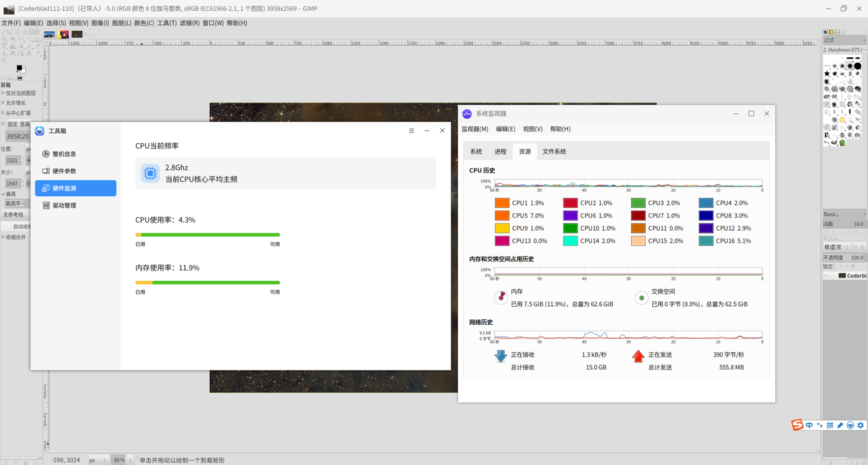Open the toolbox hamburger menu
Screen dimensions: 868x465
click(x=412, y=131)
